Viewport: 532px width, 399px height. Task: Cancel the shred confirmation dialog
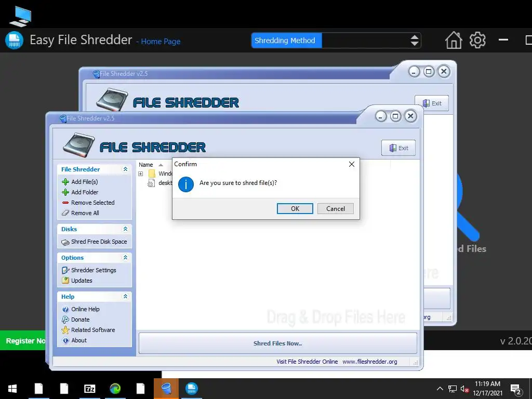point(335,209)
